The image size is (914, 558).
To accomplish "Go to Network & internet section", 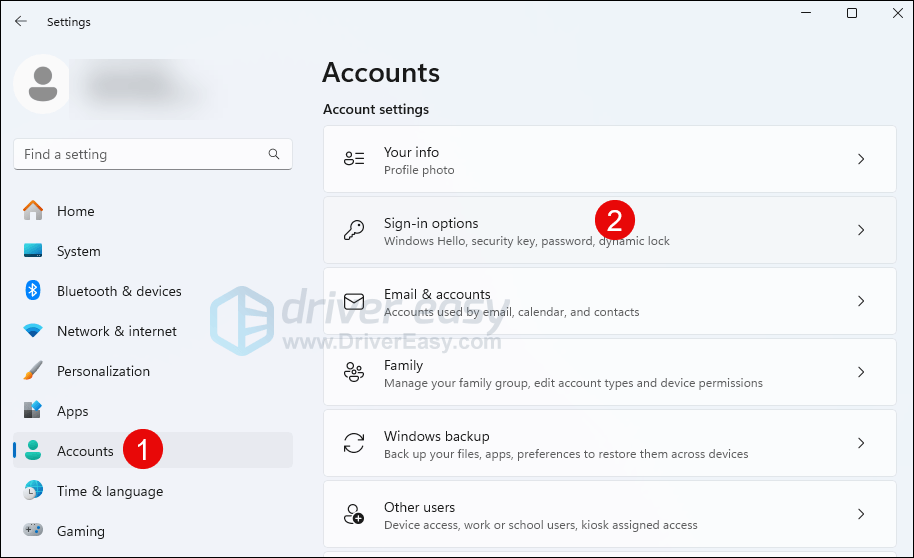I will 116,331.
